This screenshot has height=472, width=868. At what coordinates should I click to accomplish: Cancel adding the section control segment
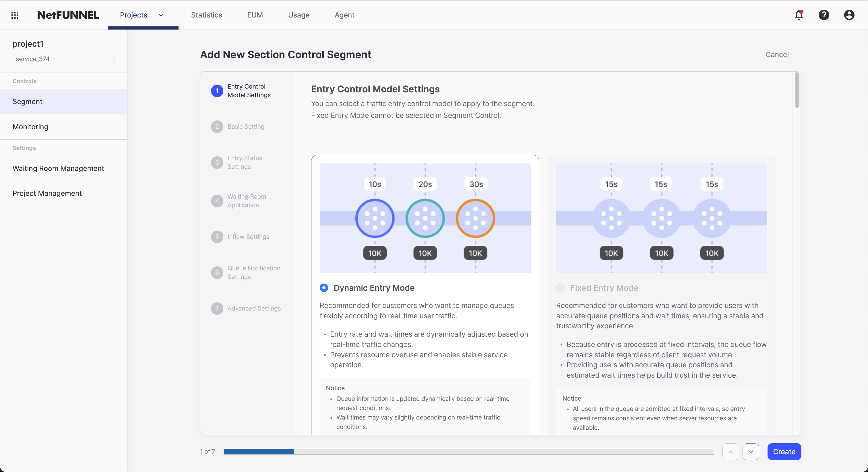click(777, 54)
